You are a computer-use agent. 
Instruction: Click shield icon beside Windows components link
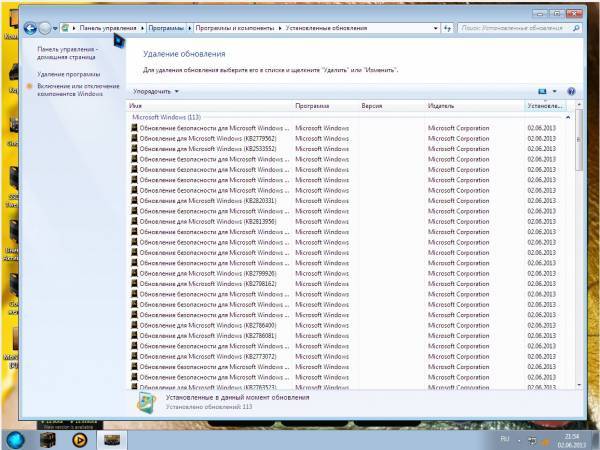click(x=29, y=86)
